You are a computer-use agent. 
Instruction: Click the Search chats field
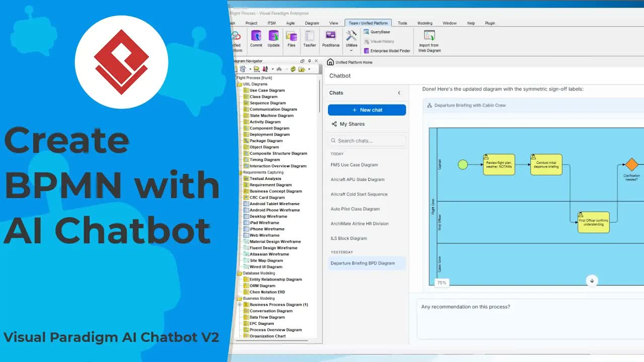tap(367, 141)
